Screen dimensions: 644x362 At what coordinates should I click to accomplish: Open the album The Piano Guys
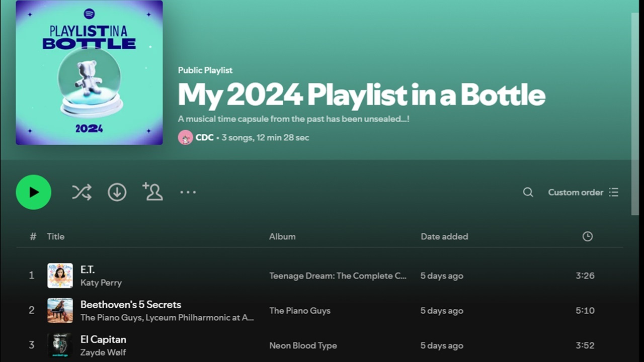300,311
